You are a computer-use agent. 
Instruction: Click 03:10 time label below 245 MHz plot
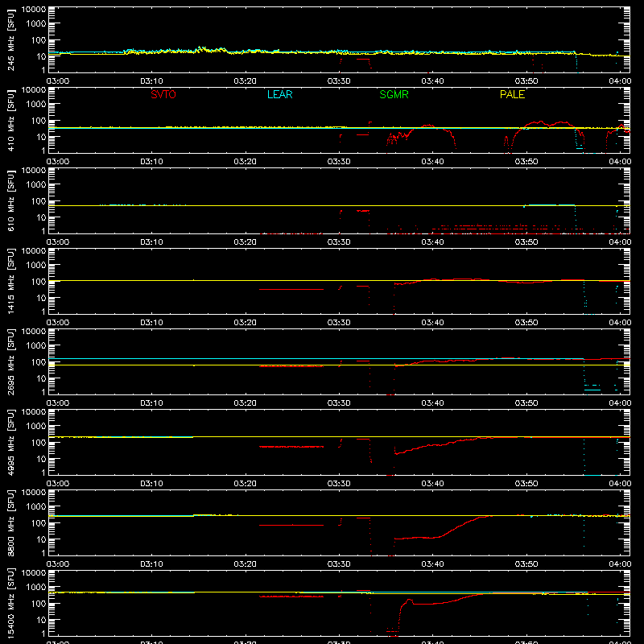151,81
